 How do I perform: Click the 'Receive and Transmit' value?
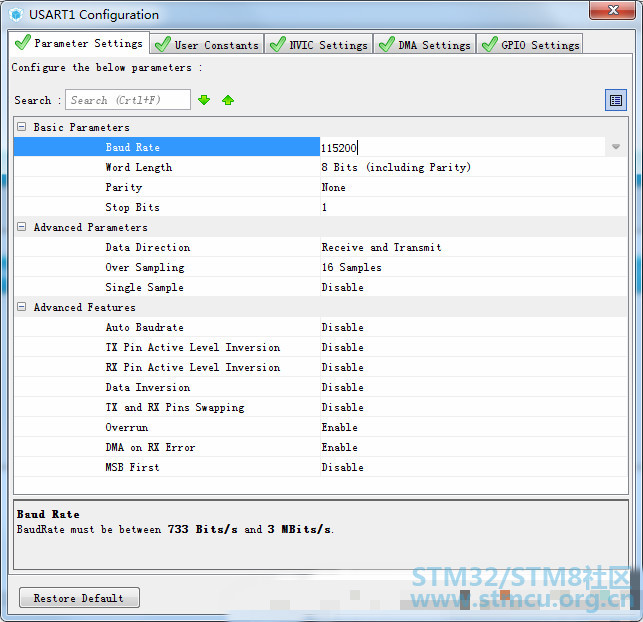(381, 247)
